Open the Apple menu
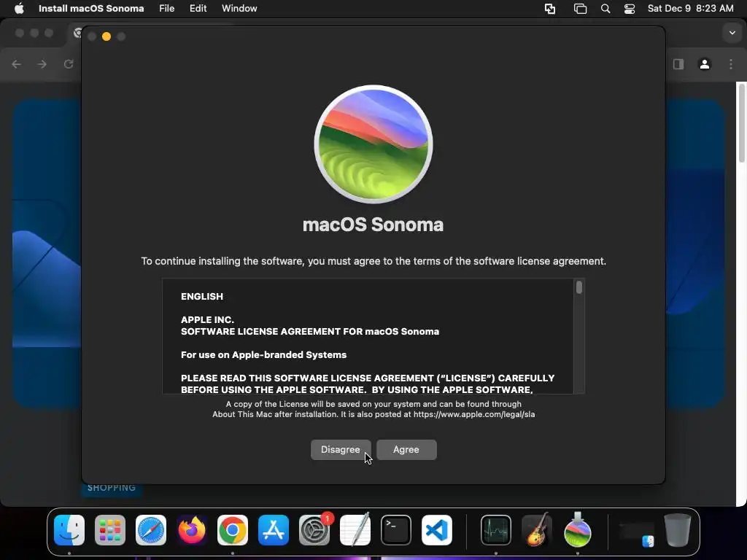 (x=19, y=9)
